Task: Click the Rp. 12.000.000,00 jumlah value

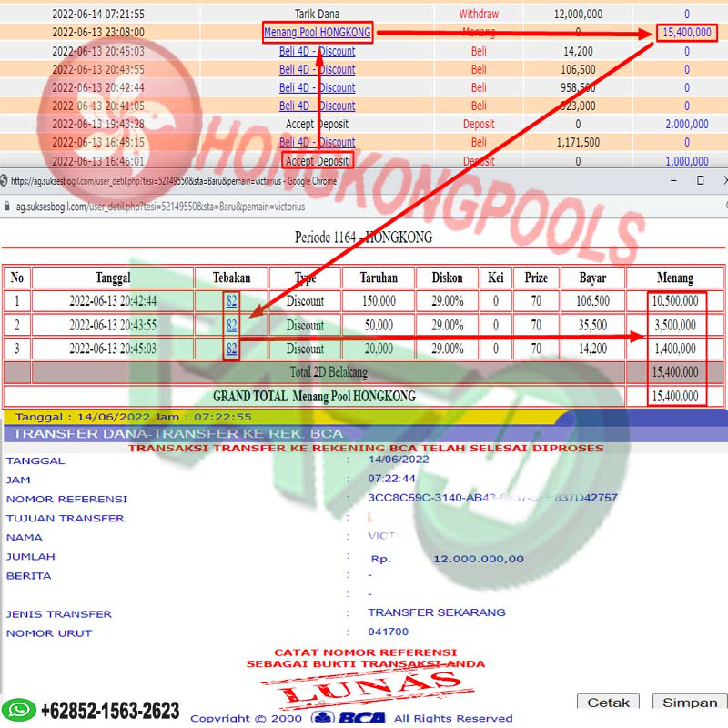Action: pyautogui.click(x=447, y=559)
